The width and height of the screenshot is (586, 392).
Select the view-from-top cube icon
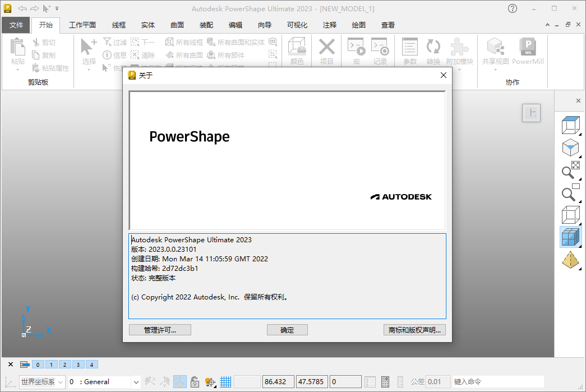point(570,125)
